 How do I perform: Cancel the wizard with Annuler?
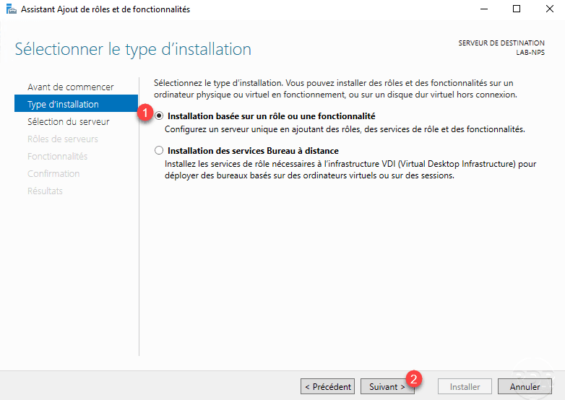(525, 386)
